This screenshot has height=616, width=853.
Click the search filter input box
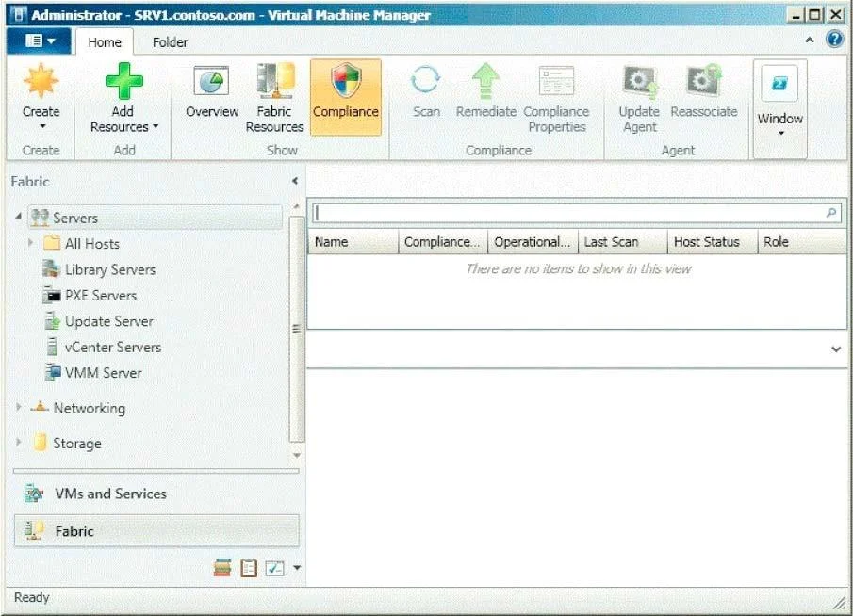[x=568, y=213]
